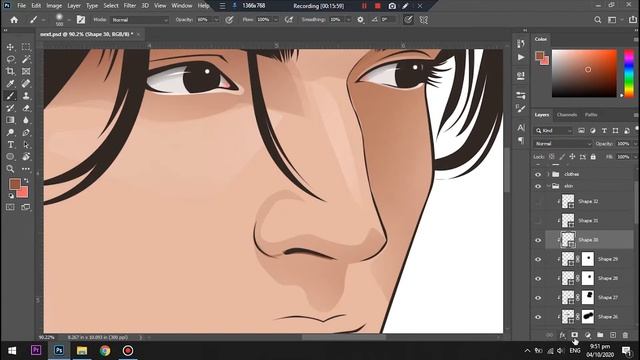
Task: Select the Gradient tool
Action: [x=10, y=120]
